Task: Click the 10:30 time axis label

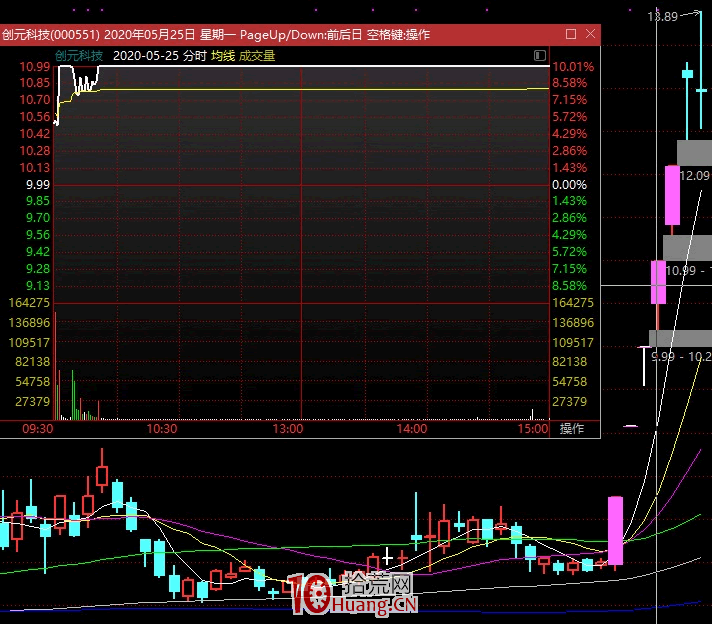Action: [x=162, y=428]
